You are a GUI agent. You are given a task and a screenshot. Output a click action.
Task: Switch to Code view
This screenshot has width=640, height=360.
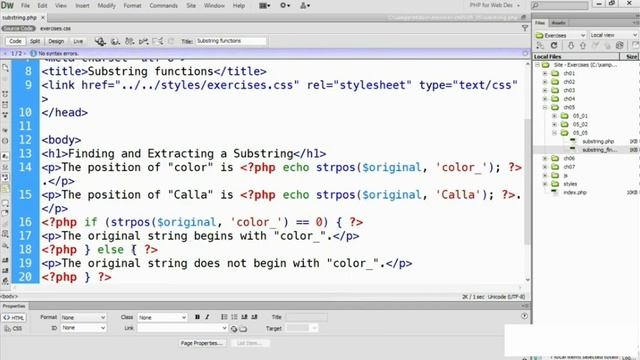tap(15, 41)
